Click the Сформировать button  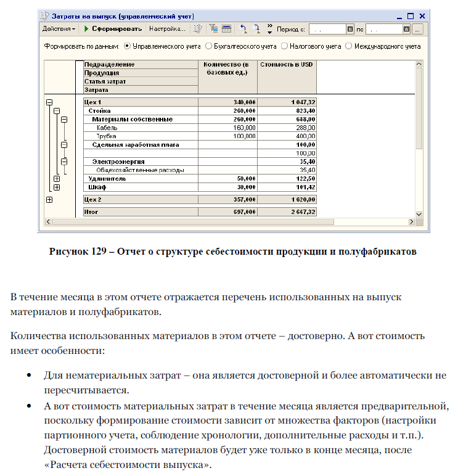[113, 29]
